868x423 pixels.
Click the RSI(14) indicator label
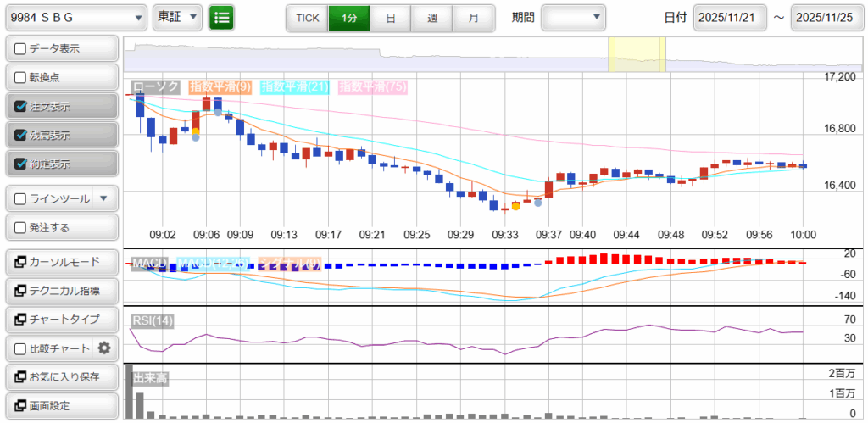tap(153, 320)
